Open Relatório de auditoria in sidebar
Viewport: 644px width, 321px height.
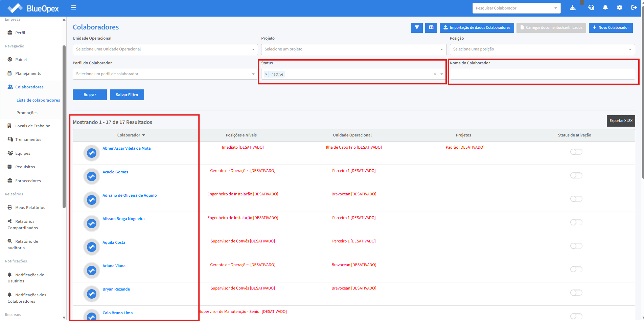(x=23, y=244)
